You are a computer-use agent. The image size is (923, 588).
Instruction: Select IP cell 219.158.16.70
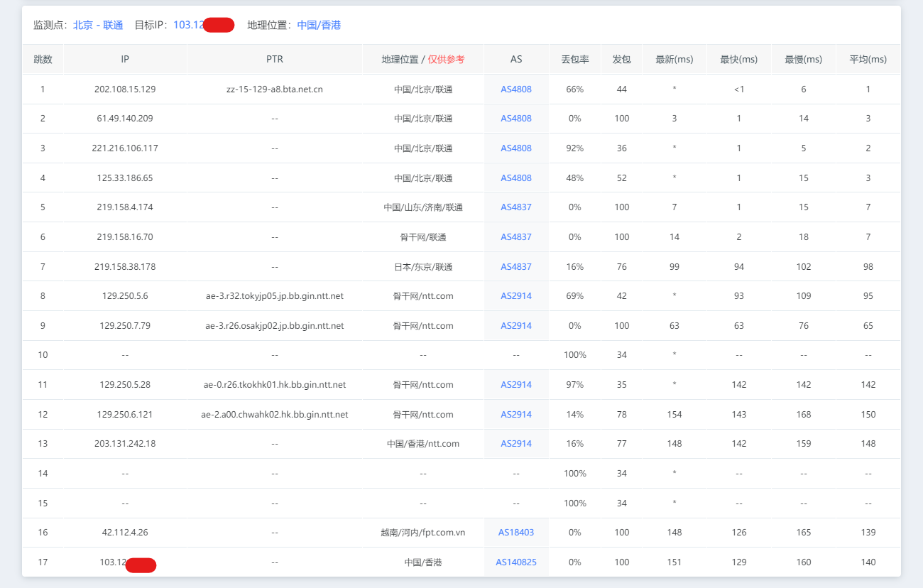pyautogui.click(x=125, y=237)
